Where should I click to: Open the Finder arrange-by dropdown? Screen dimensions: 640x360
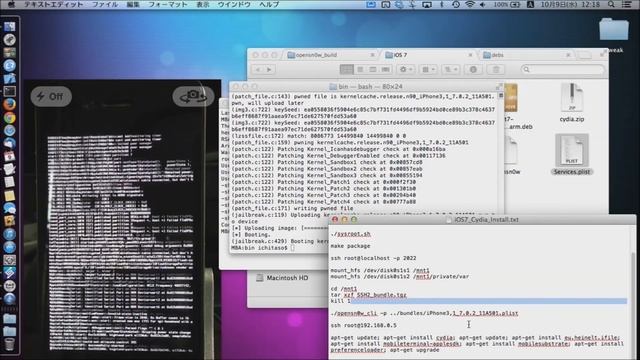pyautogui.click(x=428, y=70)
